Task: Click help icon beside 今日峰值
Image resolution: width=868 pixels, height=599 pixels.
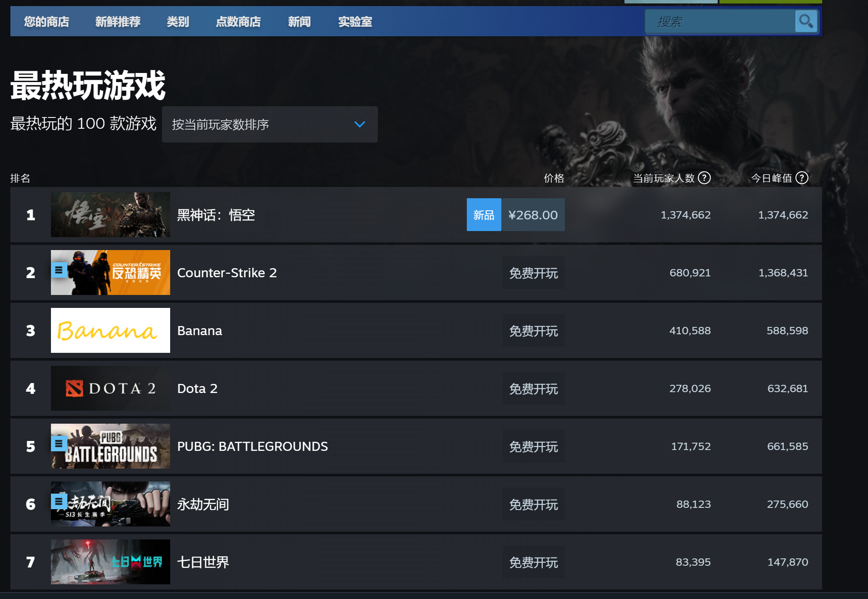Action: click(x=802, y=178)
